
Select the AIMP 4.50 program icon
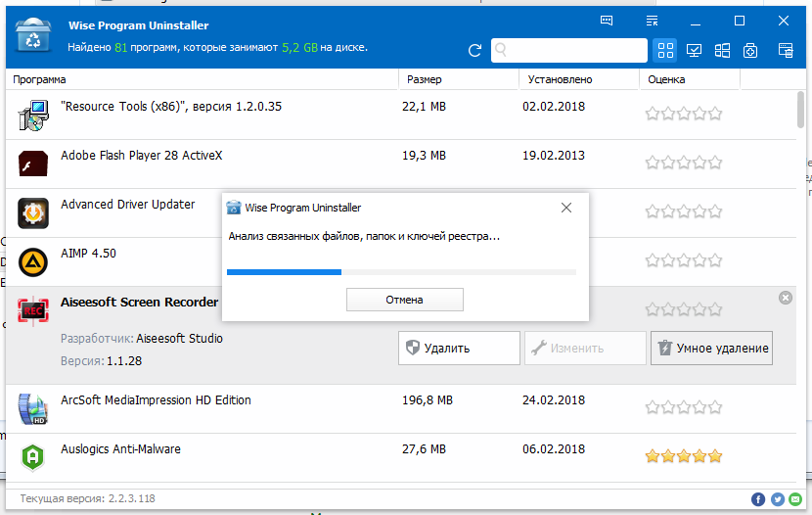point(33,261)
